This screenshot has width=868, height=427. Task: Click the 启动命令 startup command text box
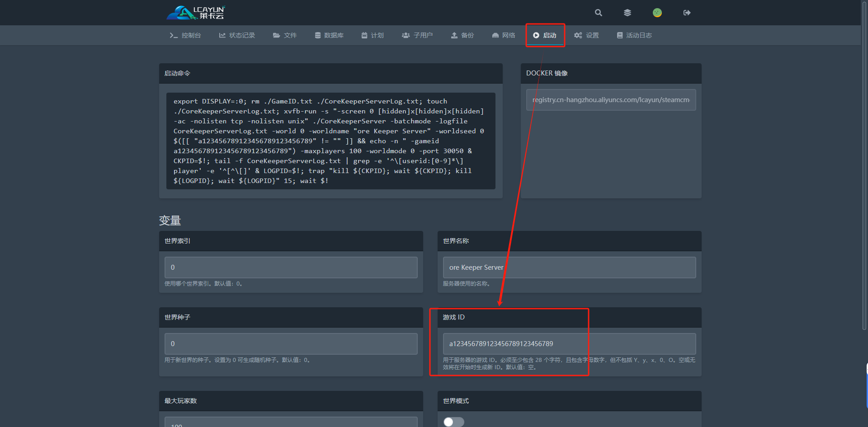(x=331, y=141)
